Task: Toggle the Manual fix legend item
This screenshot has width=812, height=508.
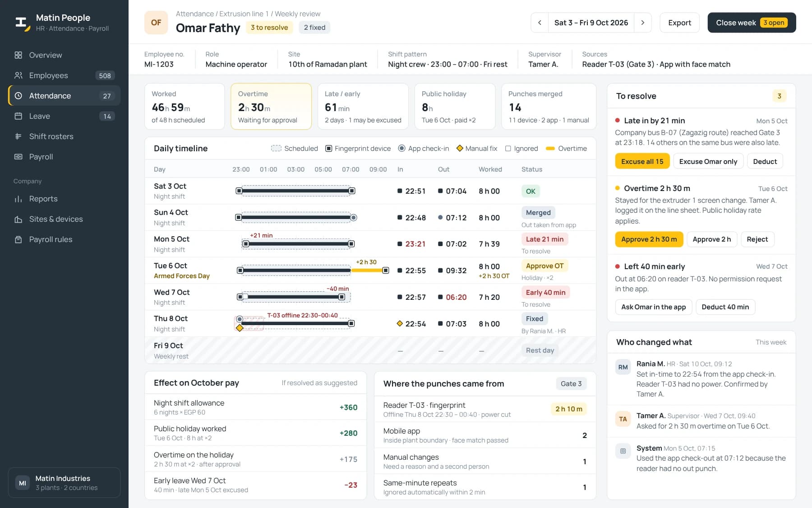Action: tap(477, 149)
